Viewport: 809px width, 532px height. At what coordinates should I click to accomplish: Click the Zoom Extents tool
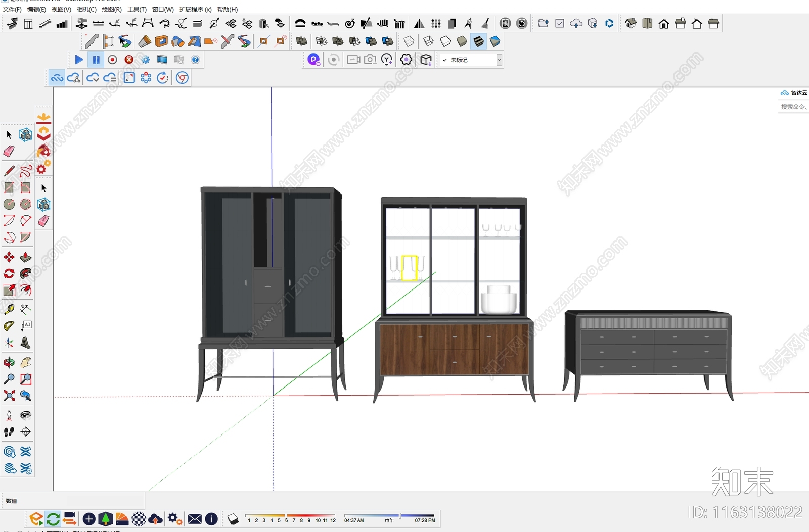click(9, 396)
